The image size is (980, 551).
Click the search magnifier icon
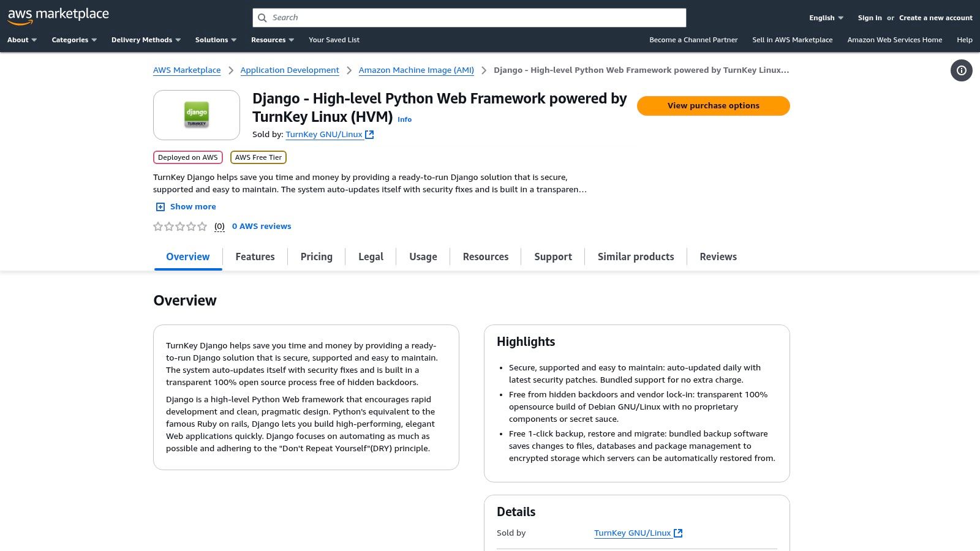pos(262,18)
